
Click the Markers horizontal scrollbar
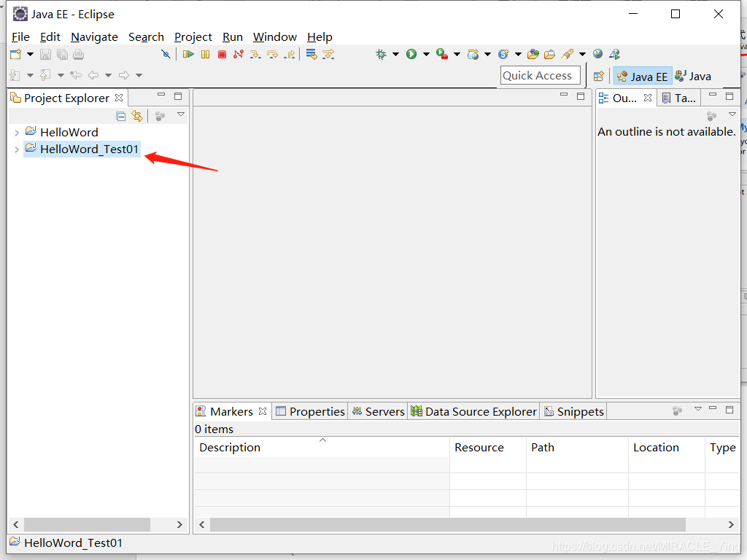447,524
